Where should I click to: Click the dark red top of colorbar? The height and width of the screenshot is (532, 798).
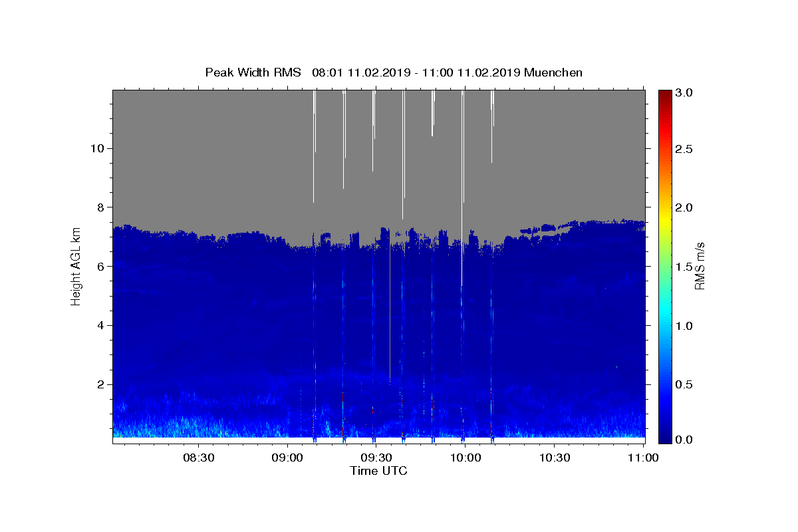665,94
